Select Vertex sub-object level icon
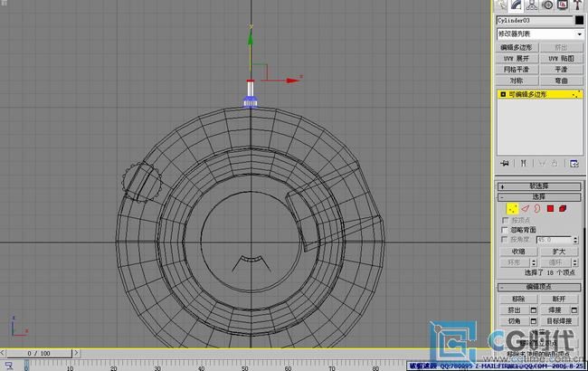 point(512,208)
